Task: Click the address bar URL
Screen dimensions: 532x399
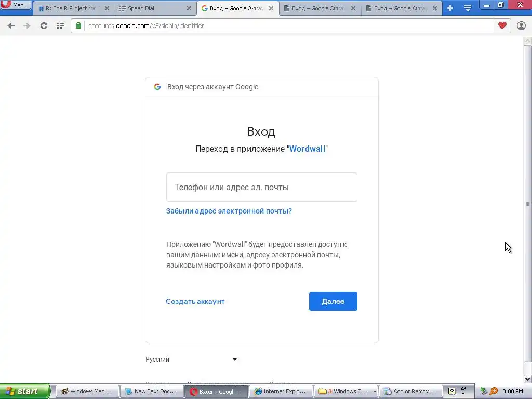Action: click(146, 26)
